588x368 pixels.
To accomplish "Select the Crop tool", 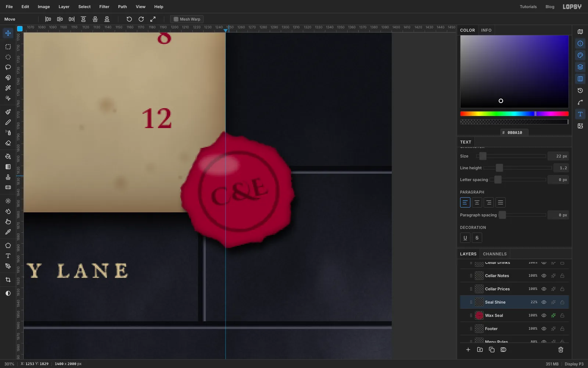I will pyautogui.click(x=8, y=280).
